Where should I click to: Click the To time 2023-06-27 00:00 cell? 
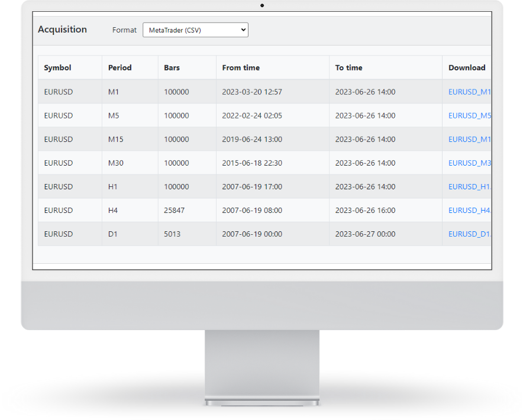click(x=365, y=234)
